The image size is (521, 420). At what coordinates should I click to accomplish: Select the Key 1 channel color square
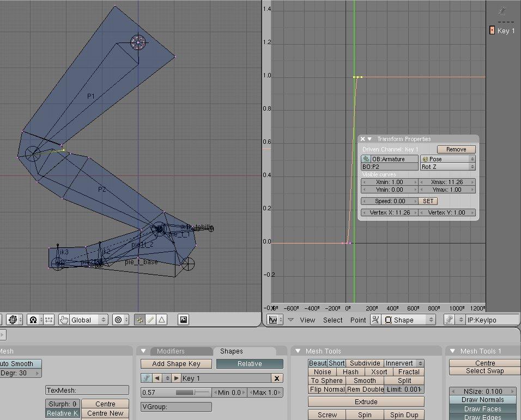click(492, 30)
